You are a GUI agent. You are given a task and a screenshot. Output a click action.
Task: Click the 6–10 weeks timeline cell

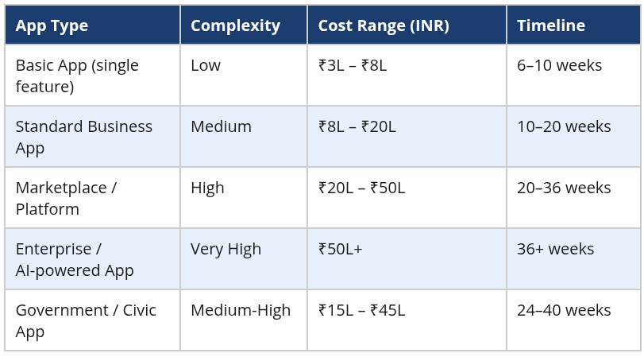[559, 65]
